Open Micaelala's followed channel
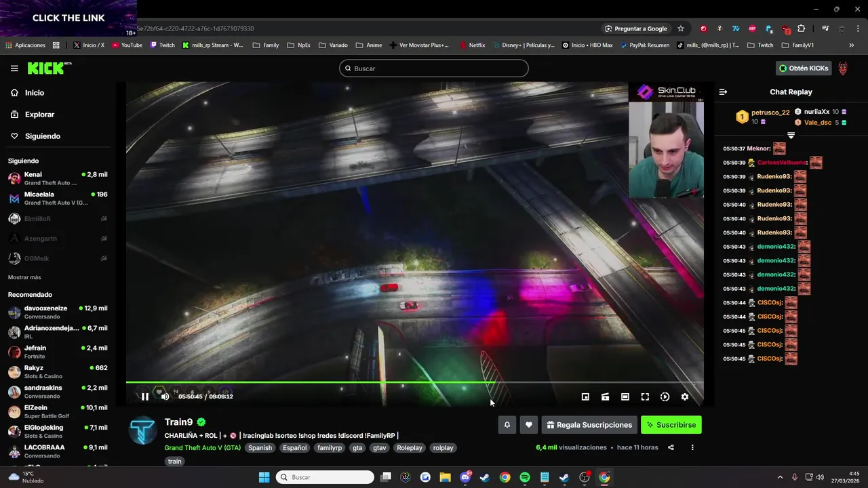 [58, 199]
